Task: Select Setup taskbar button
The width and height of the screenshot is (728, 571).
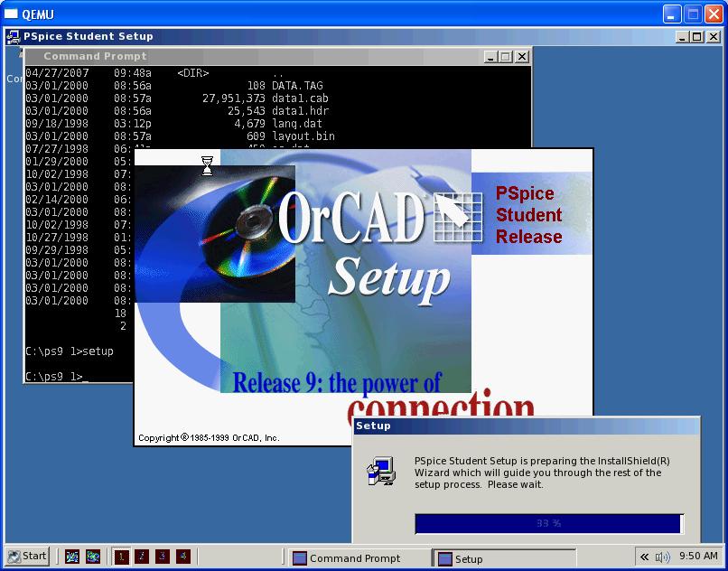Action: tap(504, 558)
